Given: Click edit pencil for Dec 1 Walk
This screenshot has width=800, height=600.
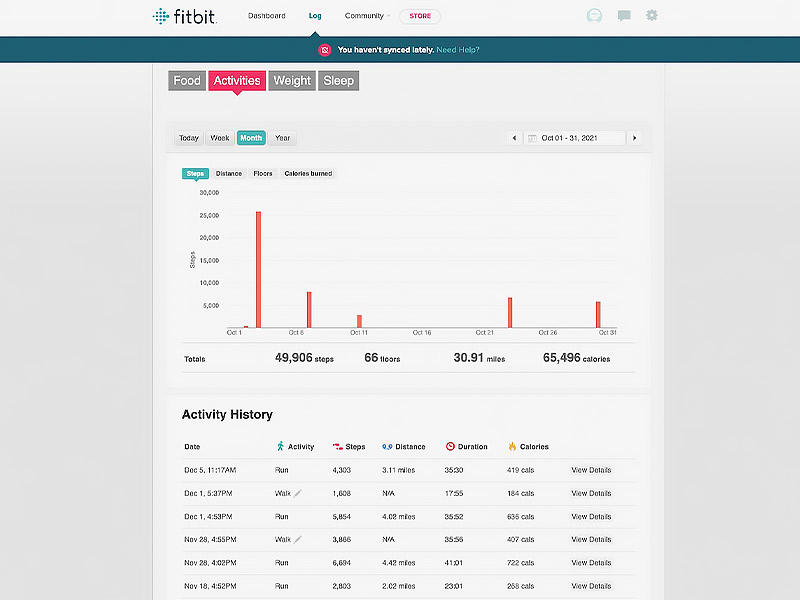Looking at the screenshot, I should pyautogui.click(x=298, y=493).
